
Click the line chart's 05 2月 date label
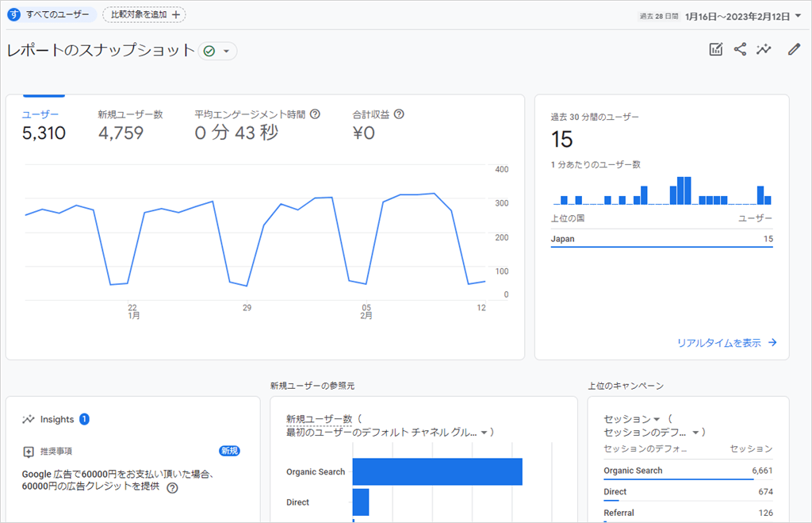coord(366,312)
